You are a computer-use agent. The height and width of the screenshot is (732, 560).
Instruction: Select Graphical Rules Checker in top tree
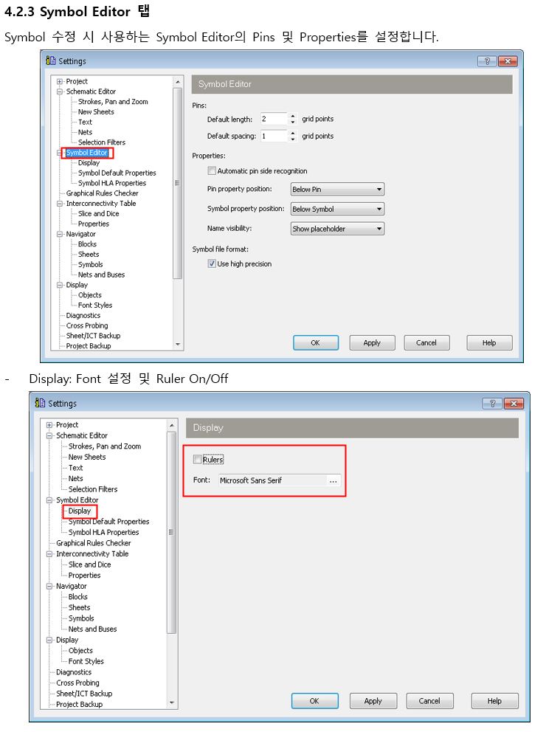click(x=102, y=193)
